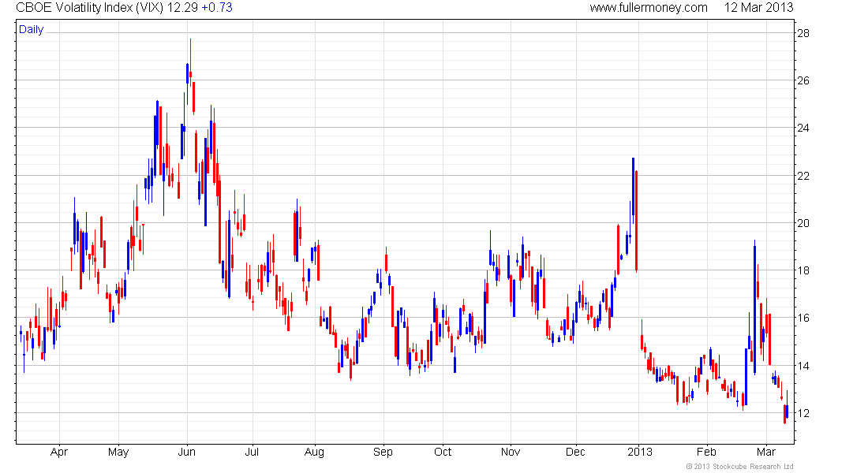This screenshot has width=868, height=473.
Task: Click the 2013 x-axis label
Action: (639, 452)
